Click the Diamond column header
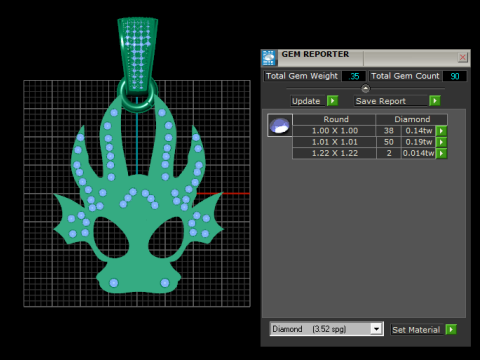The width and height of the screenshot is (480, 360). 412,119
